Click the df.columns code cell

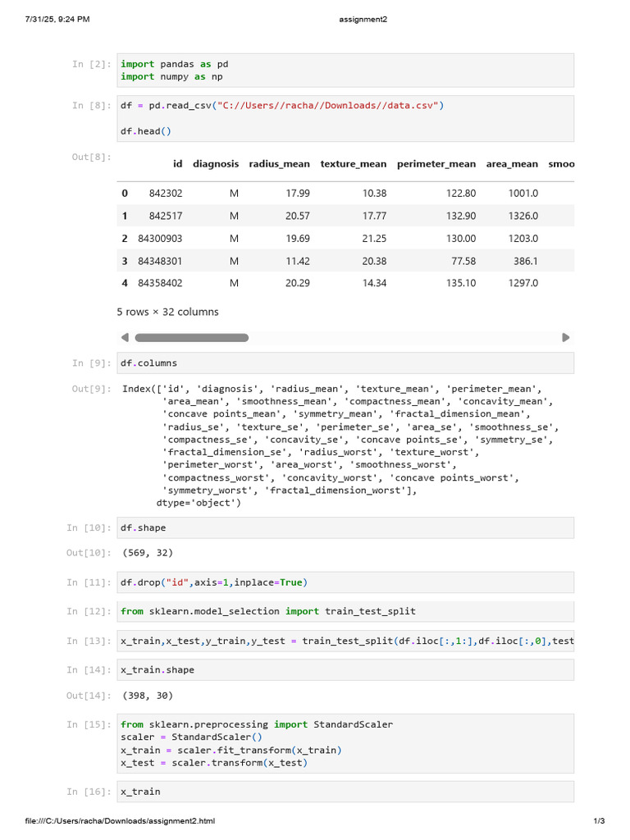345,363
